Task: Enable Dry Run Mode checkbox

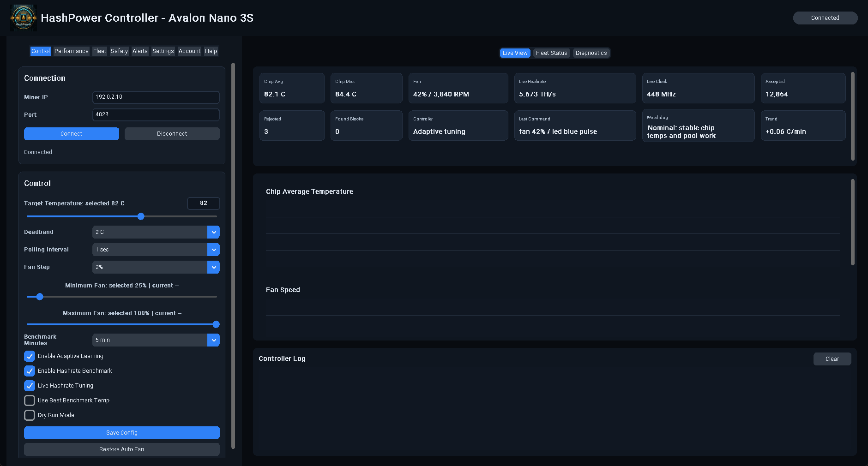Action: point(30,415)
